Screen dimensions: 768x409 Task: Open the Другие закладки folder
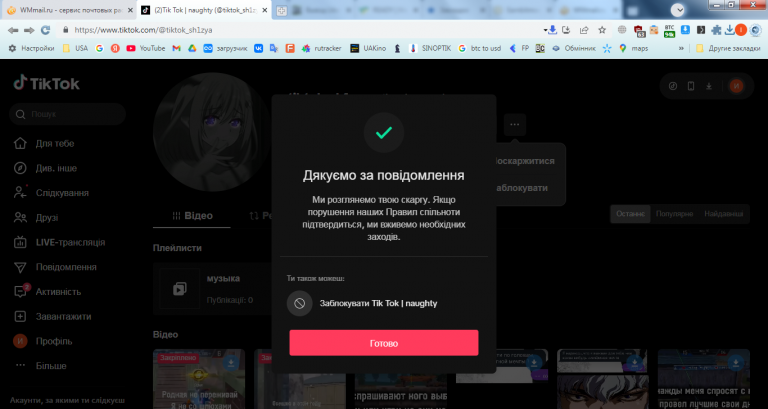coord(728,48)
